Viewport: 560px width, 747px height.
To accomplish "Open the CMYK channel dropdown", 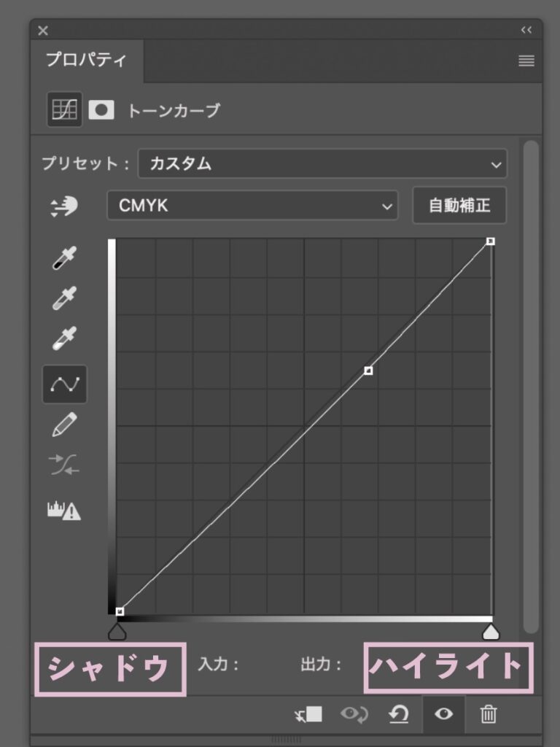I will click(252, 206).
